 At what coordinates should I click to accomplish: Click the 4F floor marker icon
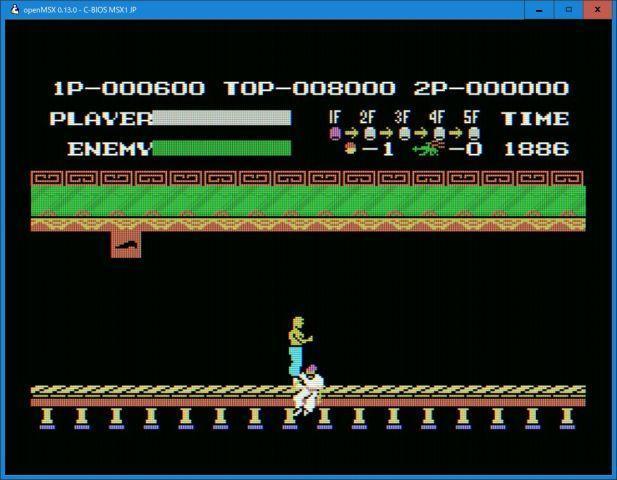point(438,132)
